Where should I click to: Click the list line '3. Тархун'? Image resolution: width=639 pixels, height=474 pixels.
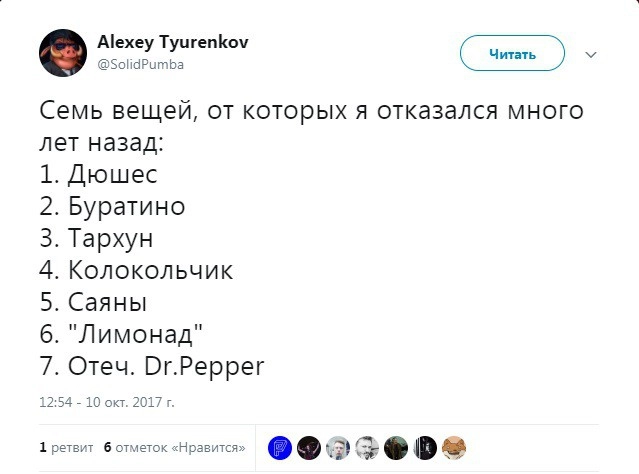click(97, 238)
